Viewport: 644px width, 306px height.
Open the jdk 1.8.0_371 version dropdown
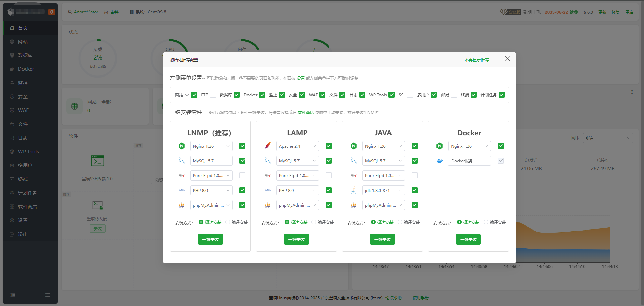point(383,190)
